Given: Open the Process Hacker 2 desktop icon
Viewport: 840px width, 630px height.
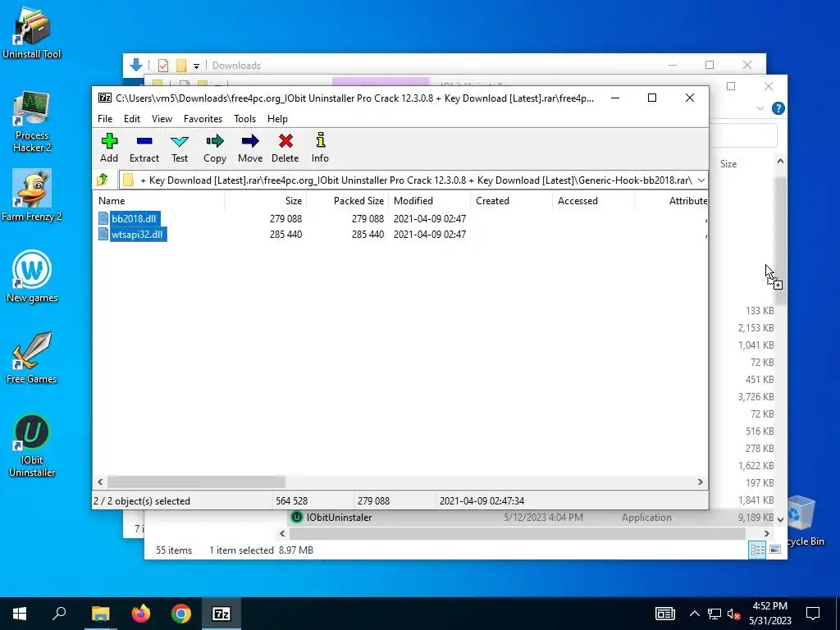Looking at the screenshot, I should (x=32, y=122).
